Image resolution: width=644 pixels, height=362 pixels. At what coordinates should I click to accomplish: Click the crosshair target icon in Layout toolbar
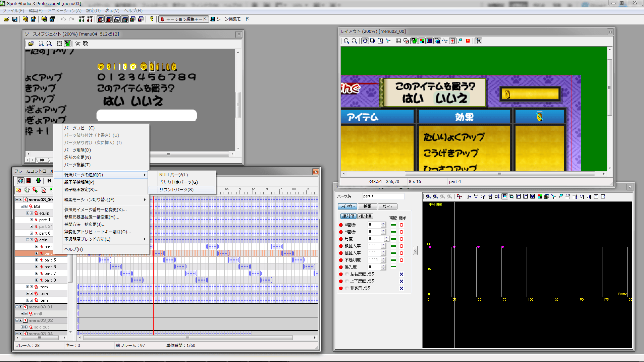point(365,41)
